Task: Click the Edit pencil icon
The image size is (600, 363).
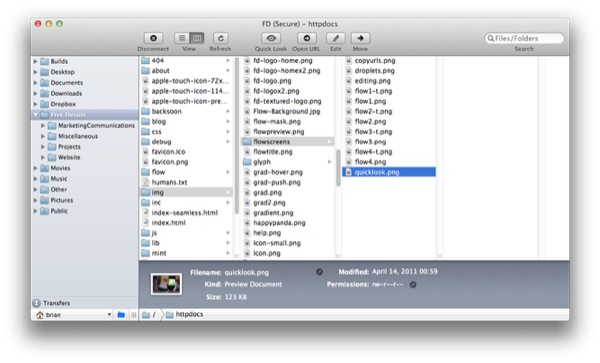Action: tap(336, 38)
